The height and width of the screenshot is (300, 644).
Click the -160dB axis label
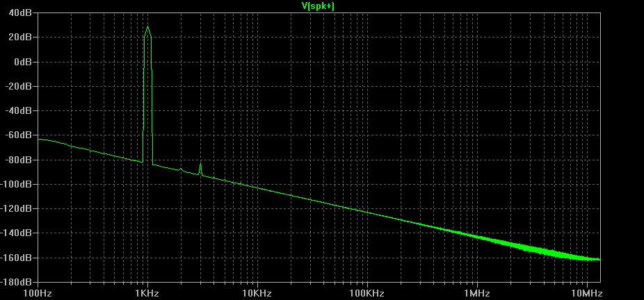point(15,258)
